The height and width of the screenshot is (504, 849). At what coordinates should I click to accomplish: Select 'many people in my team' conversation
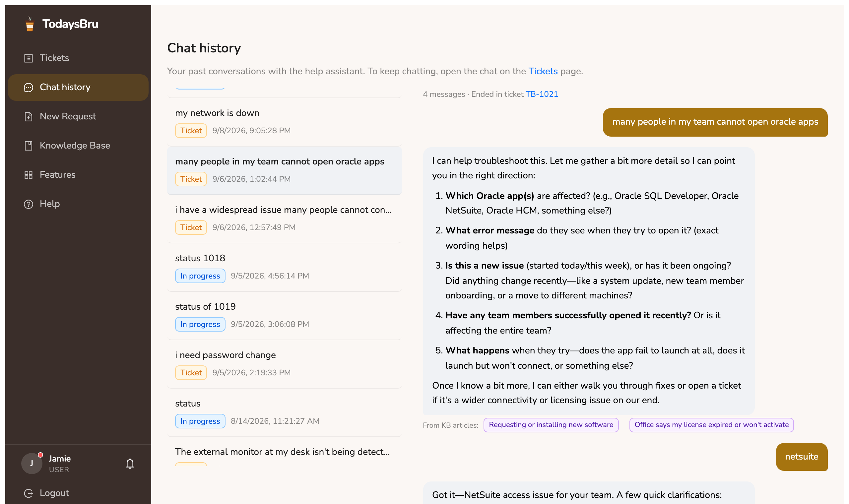coord(285,170)
